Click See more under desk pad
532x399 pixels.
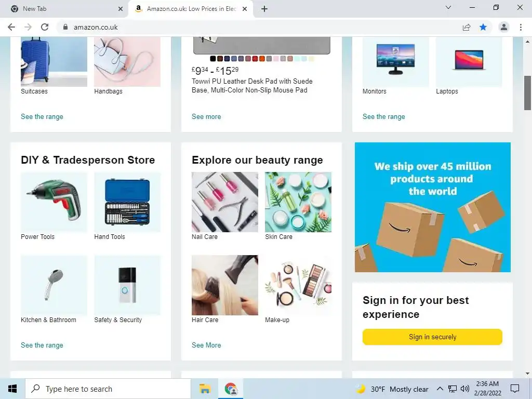[x=206, y=117]
